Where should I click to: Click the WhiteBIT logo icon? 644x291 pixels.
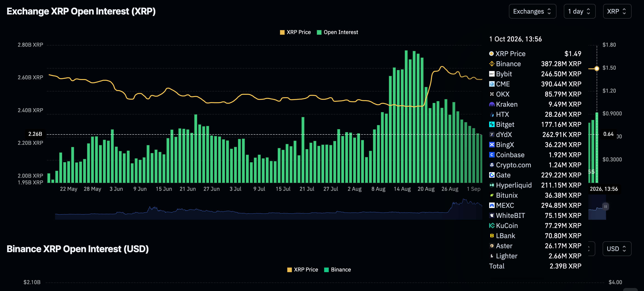pyautogui.click(x=491, y=215)
